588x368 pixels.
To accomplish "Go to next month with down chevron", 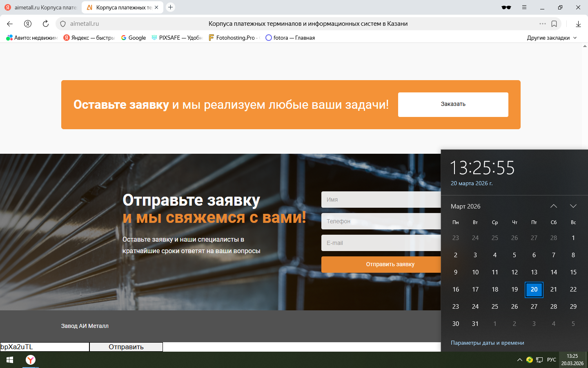I will coord(573,206).
